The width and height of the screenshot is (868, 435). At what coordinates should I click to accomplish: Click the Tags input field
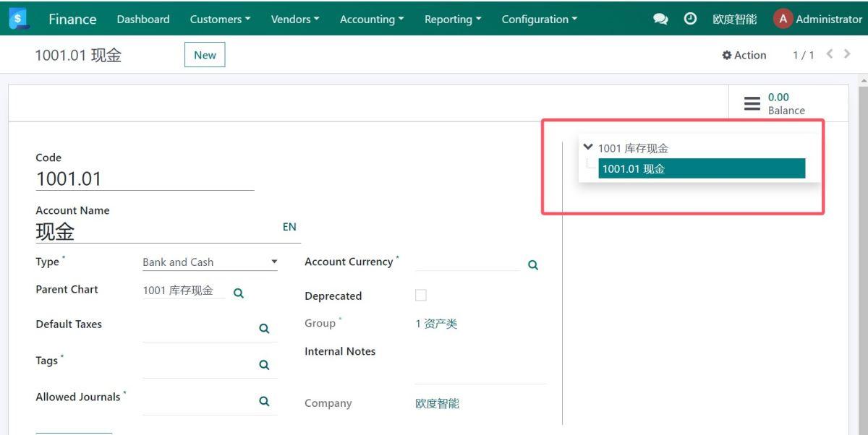[199, 365]
